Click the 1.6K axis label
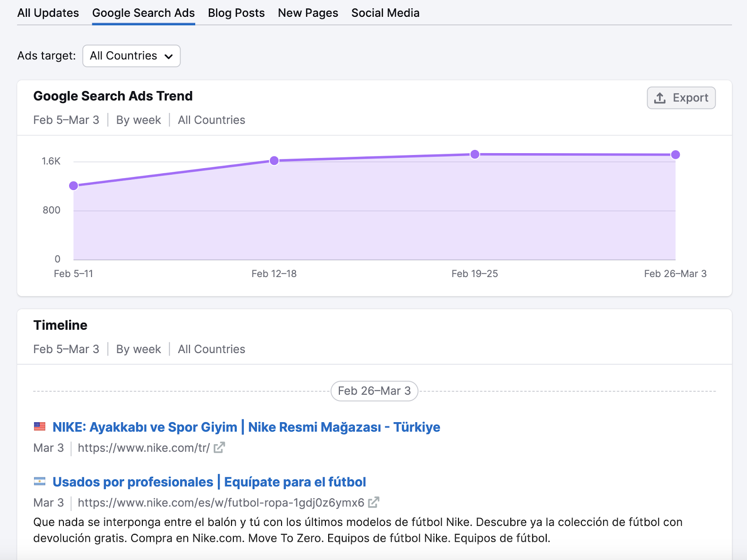 click(51, 161)
